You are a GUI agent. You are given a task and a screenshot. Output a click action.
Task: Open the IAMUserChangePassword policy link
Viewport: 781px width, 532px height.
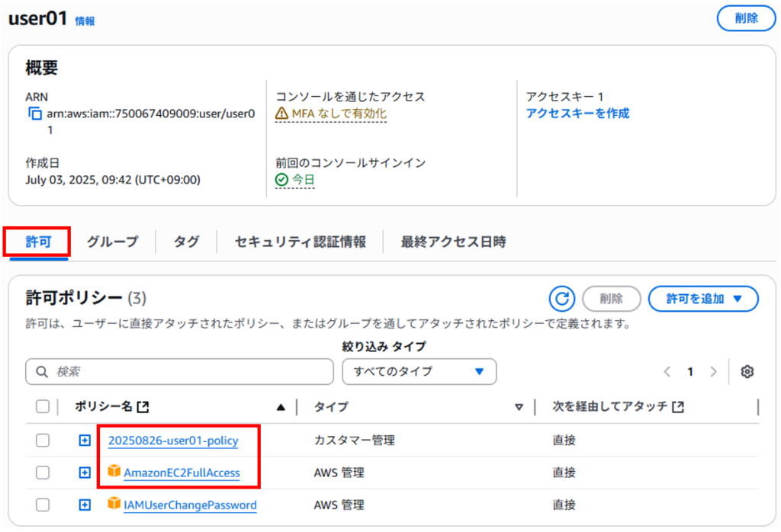pyautogui.click(x=190, y=505)
